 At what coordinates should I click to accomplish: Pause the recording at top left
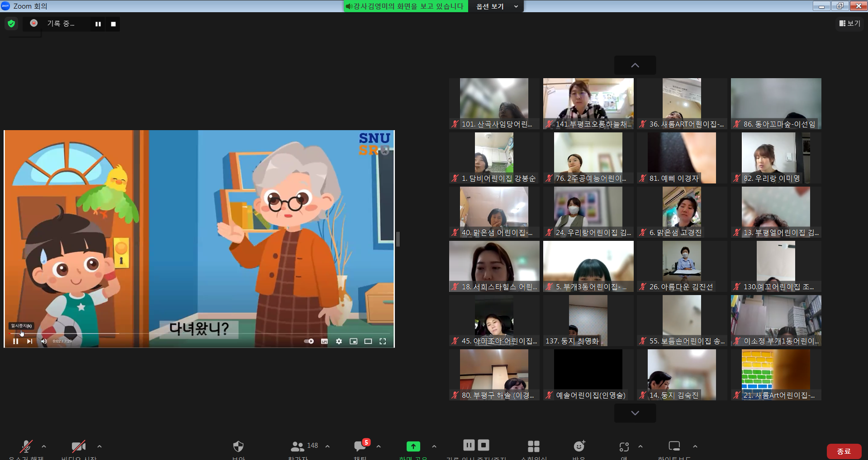[x=98, y=24]
